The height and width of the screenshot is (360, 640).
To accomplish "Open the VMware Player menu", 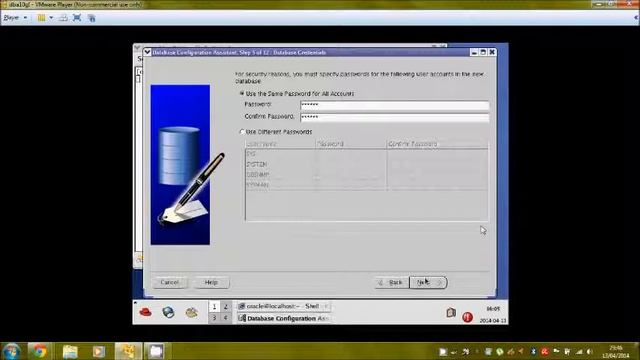I will click(x=15, y=18).
